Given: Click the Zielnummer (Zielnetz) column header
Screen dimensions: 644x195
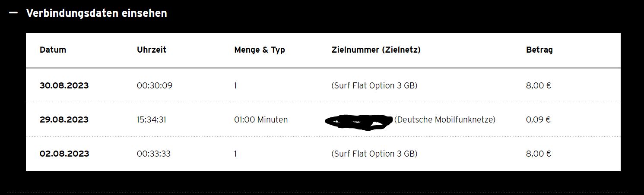Looking at the screenshot, I should click(376, 50).
